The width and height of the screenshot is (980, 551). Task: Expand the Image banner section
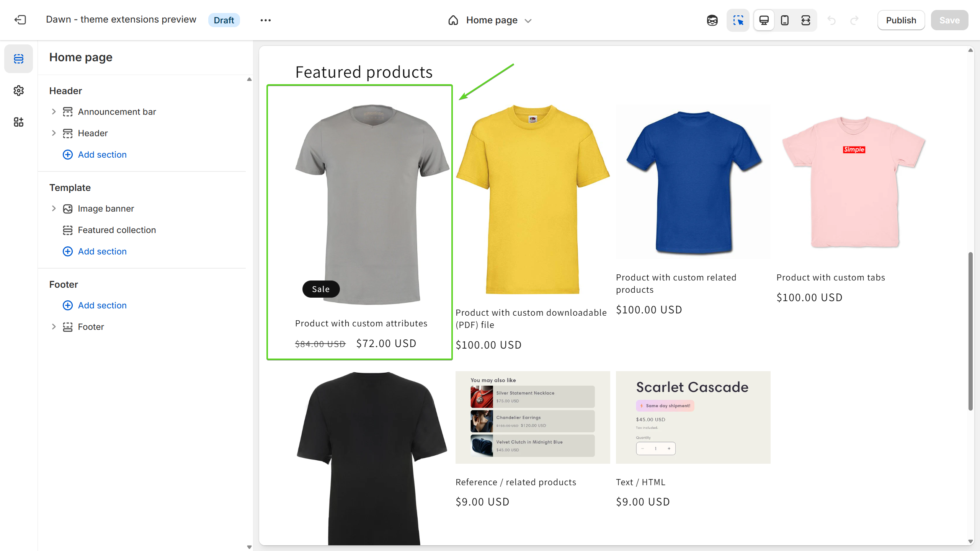(x=54, y=209)
